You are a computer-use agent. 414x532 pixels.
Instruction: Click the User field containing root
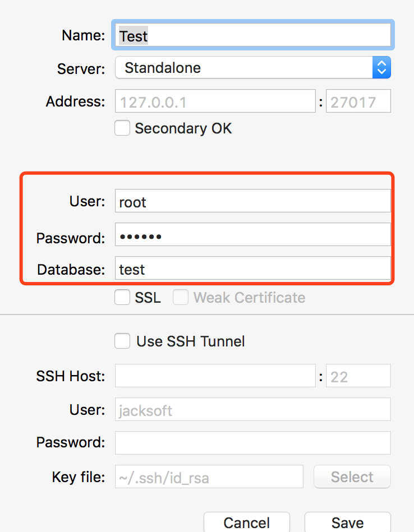click(x=252, y=201)
